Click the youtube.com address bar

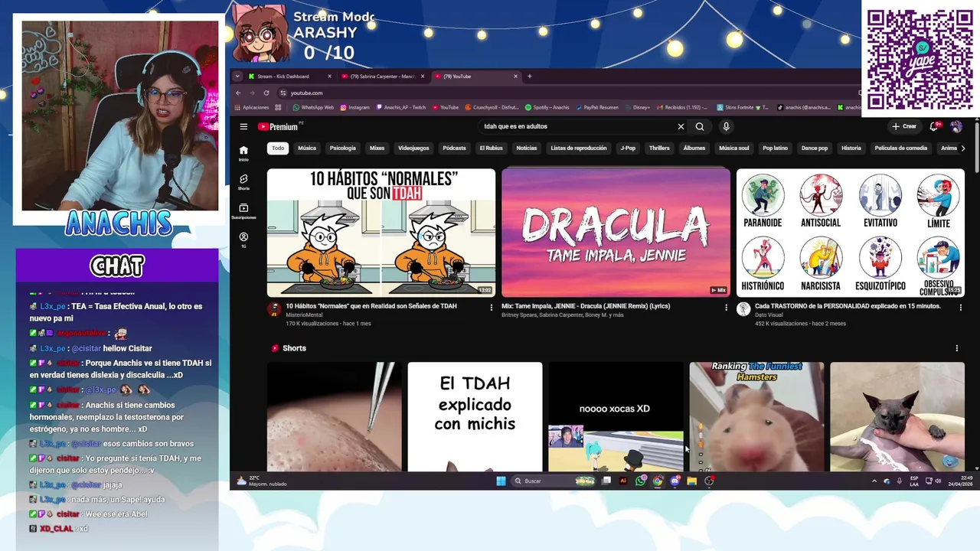pos(567,93)
